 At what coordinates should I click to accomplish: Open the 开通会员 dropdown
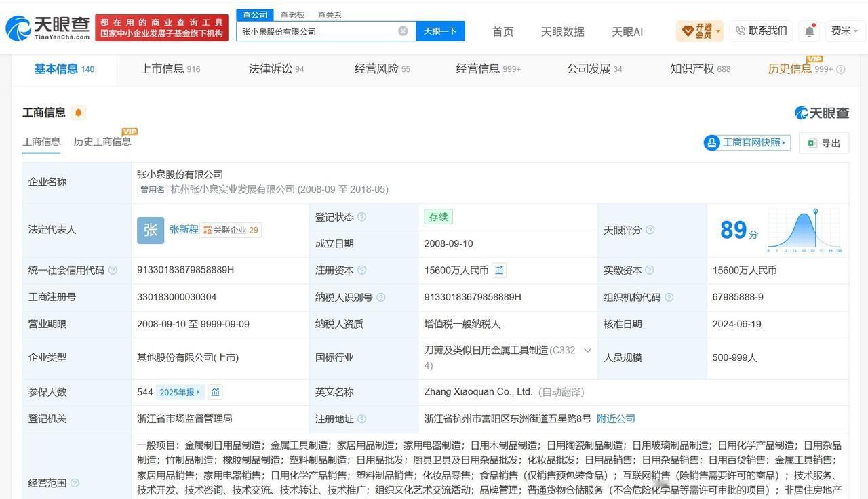pyautogui.click(x=701, y=31)
